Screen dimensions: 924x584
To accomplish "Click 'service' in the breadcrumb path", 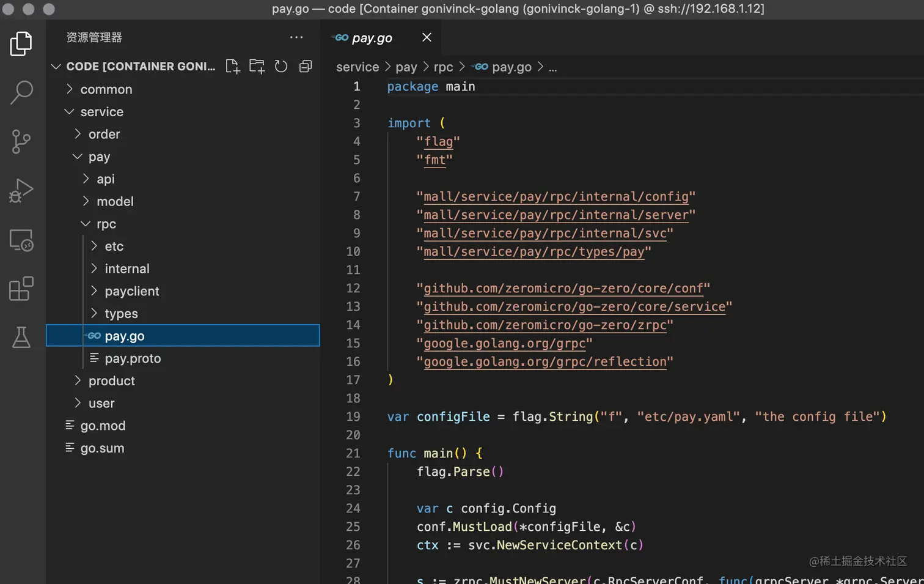I will point(358,67).
